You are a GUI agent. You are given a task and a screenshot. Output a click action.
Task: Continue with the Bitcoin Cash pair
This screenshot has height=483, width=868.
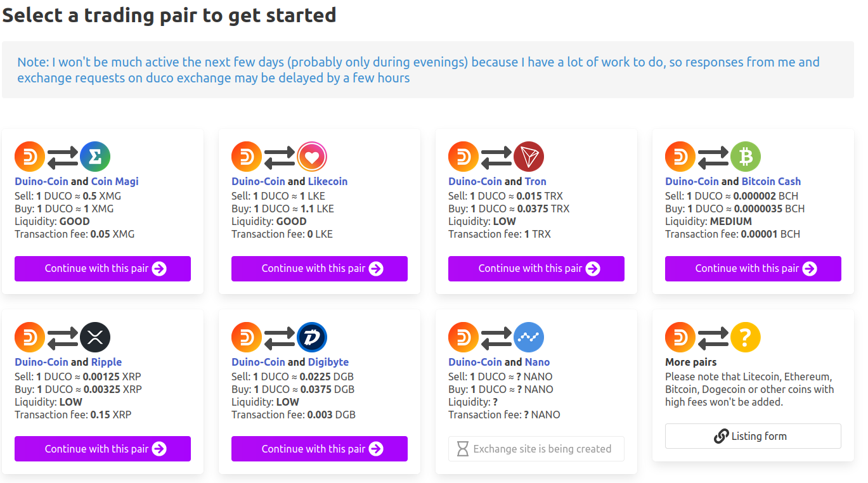coord(753,269)
